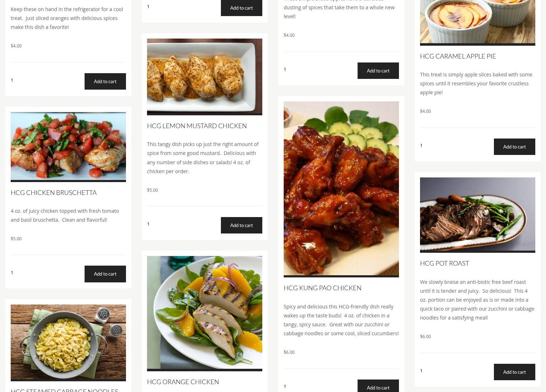Open the HCG Orange Chicken title link
Screen dimensions: 546x392
pyautogui.click(x=183, y=382)
